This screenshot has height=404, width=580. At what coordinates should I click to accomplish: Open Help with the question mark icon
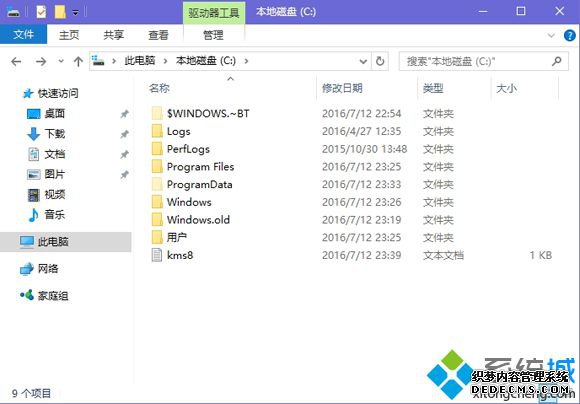pos(570,35)
